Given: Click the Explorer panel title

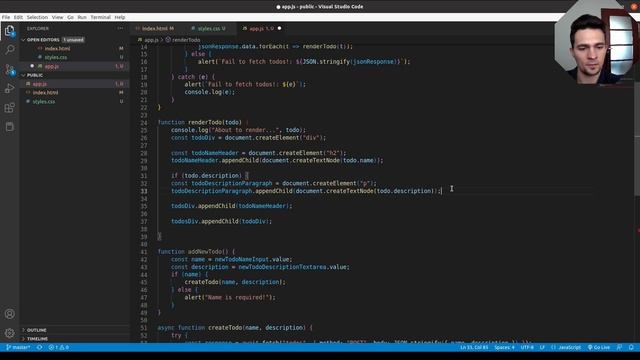Looking at the screenshot, I should [x=38, y=29].
